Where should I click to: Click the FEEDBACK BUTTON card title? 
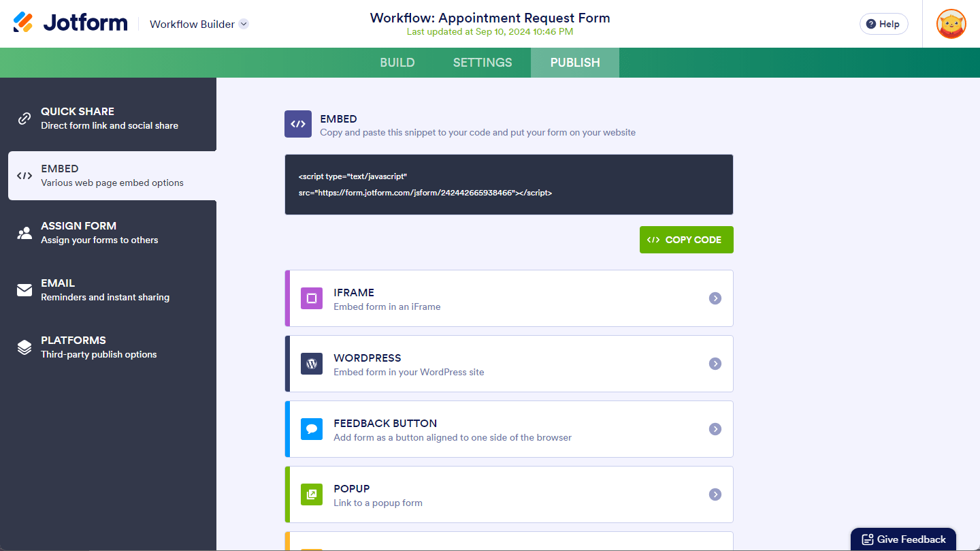point(385,424)
